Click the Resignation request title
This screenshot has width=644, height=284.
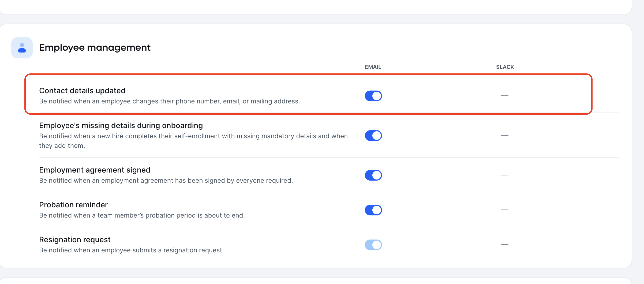(x=75, y=240)
